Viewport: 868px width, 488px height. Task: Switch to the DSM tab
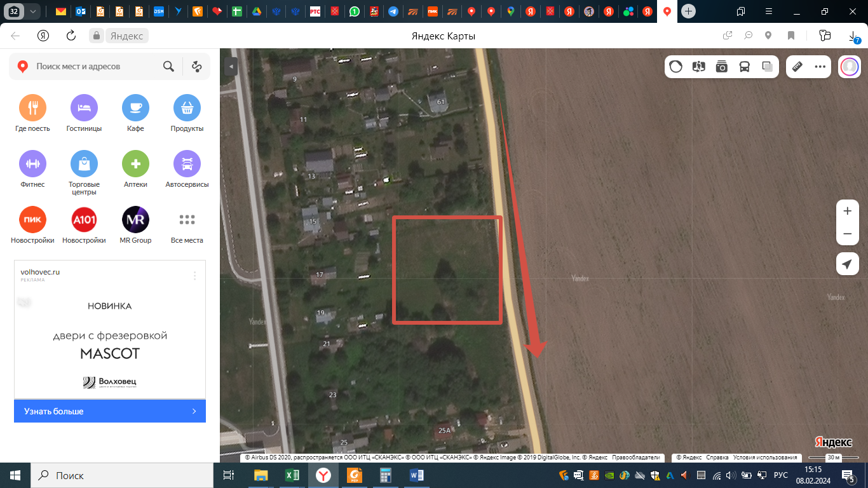point(159,11)
